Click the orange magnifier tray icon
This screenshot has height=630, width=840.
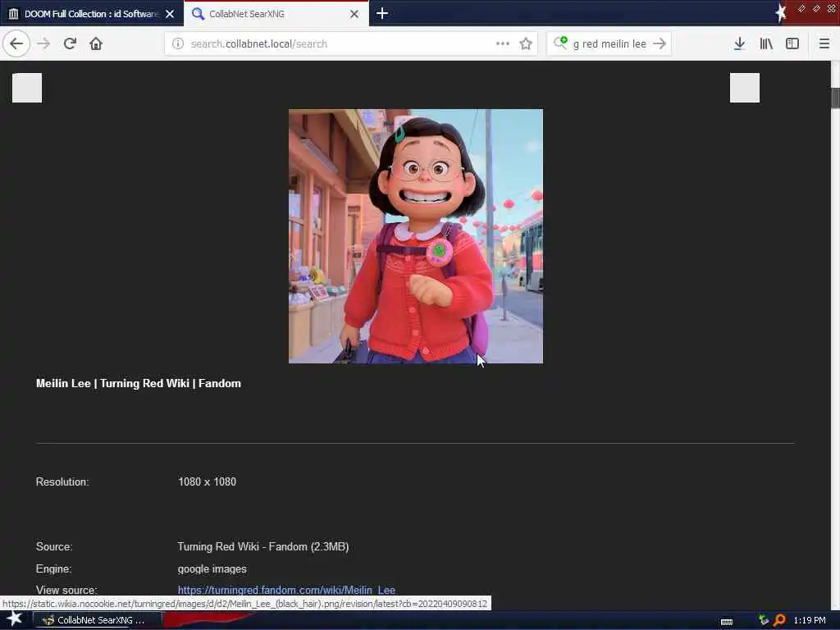tap(780, 620)
